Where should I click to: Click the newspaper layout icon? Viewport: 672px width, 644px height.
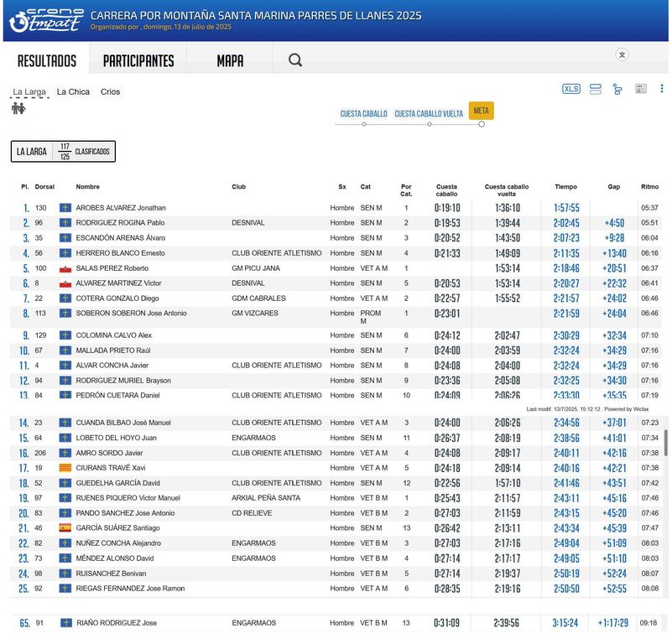(x=641, y=89)
